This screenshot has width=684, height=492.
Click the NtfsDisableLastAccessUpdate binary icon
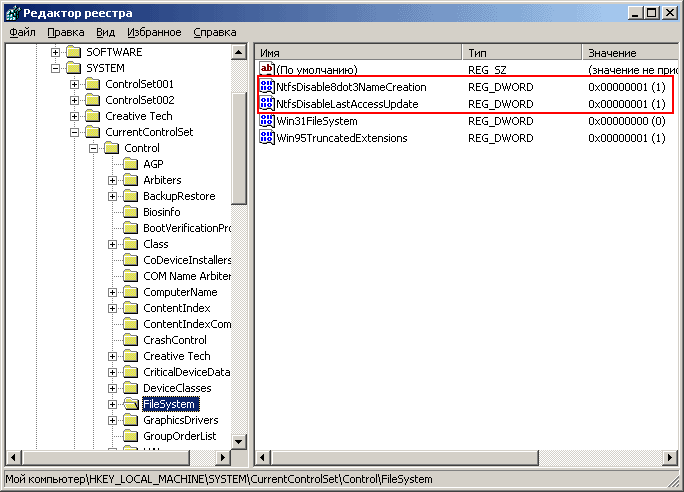[267, 103]
